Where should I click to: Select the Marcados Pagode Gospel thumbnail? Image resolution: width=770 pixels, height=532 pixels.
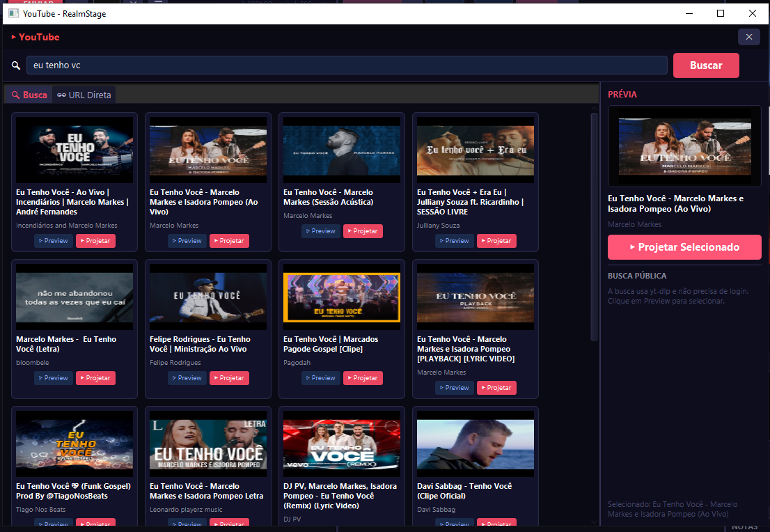pyautogui.click(x=342, y=297)
